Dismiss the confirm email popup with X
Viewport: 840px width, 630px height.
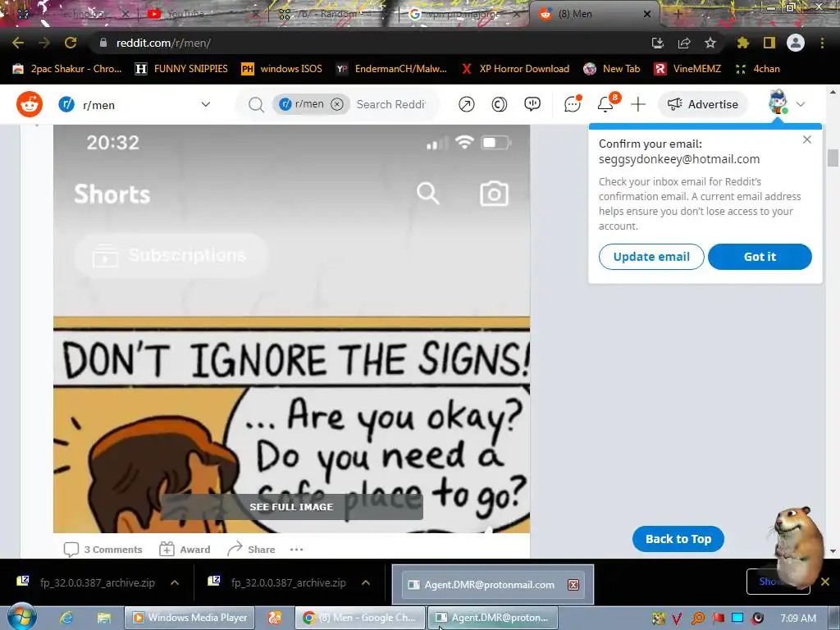(x=807, y=139)
